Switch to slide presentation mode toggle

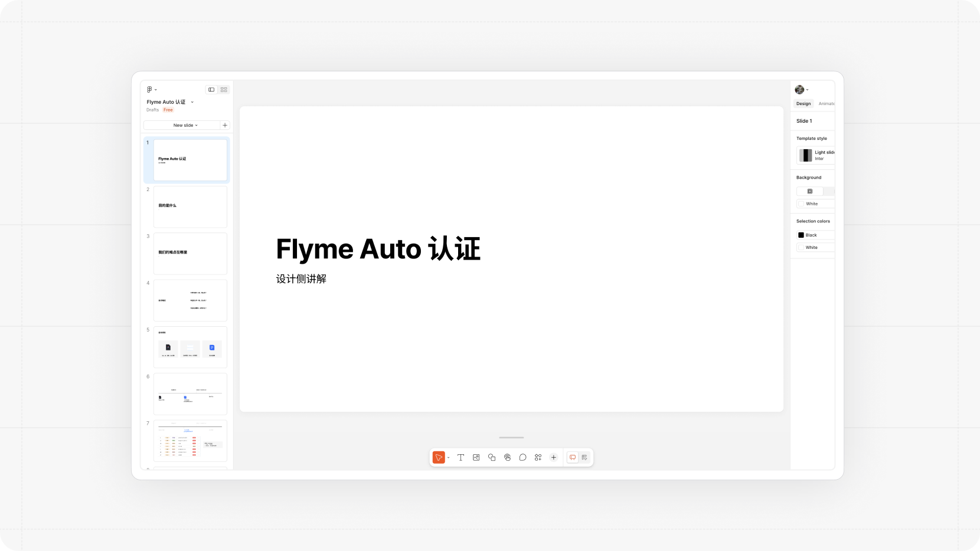pos(573,457)
